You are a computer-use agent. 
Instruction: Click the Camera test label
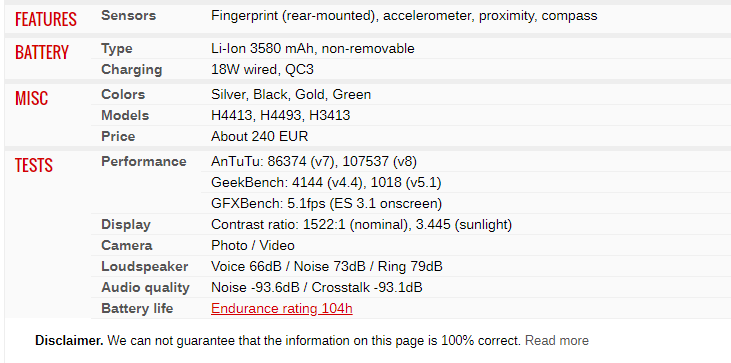pyautogui.click(x=127, y=246)
